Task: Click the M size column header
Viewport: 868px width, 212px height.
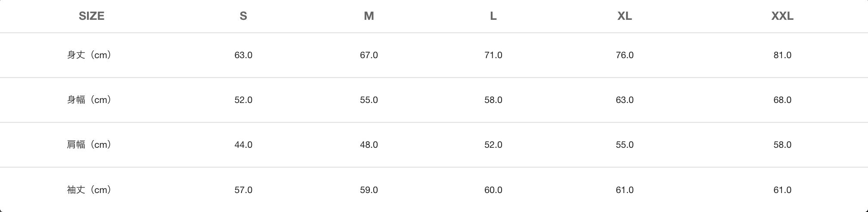Action: tap(369, 16)
